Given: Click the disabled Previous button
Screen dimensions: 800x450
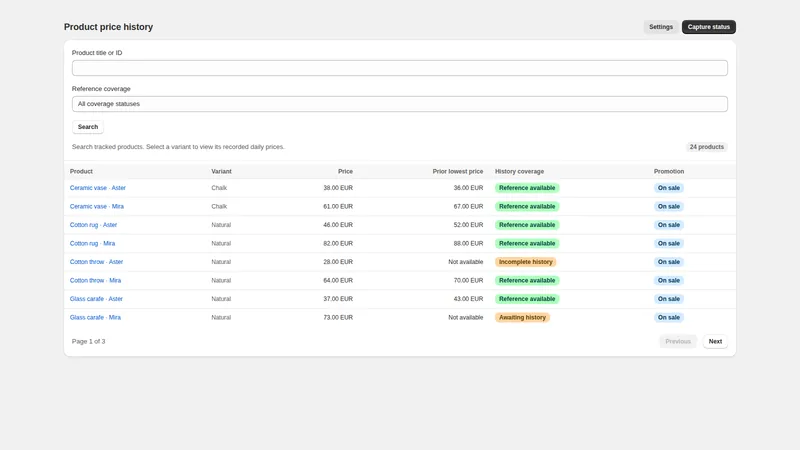Looking at the screenshot, I should [678, 341].
